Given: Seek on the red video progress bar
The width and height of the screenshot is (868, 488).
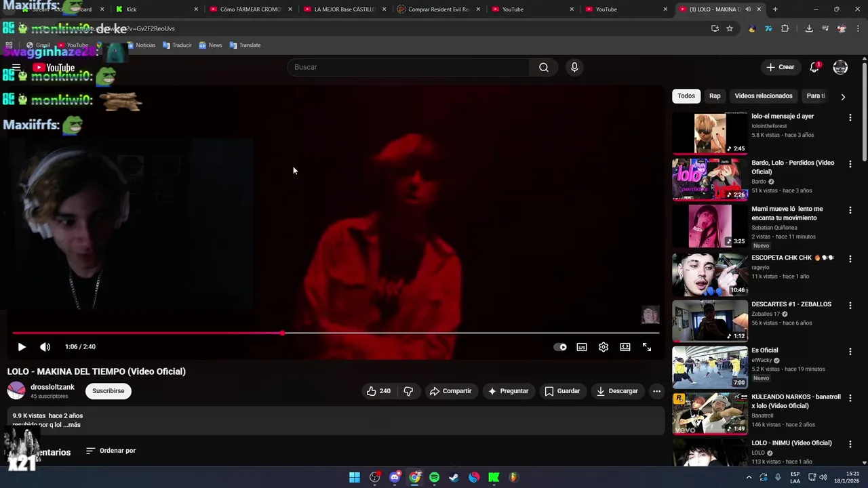Looking at the screenshot, I should 336,333.
